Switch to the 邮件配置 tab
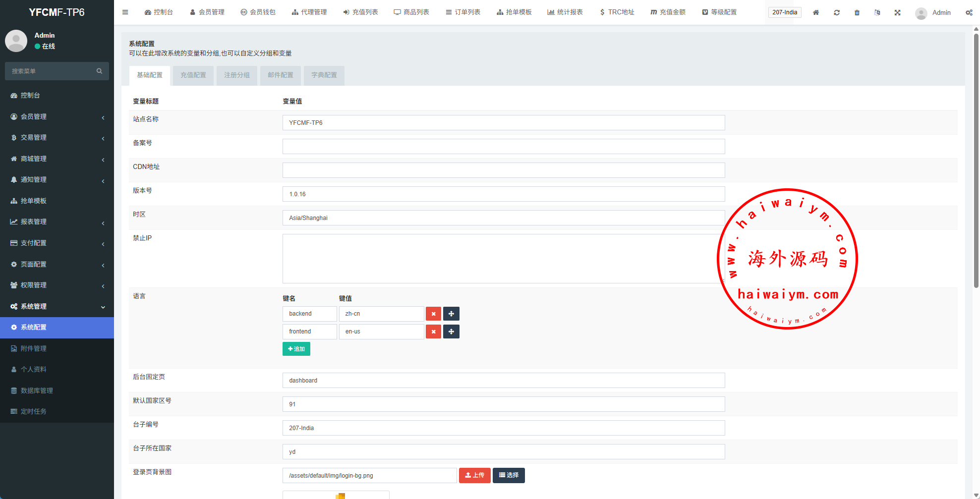 click(x=281, y=75)
